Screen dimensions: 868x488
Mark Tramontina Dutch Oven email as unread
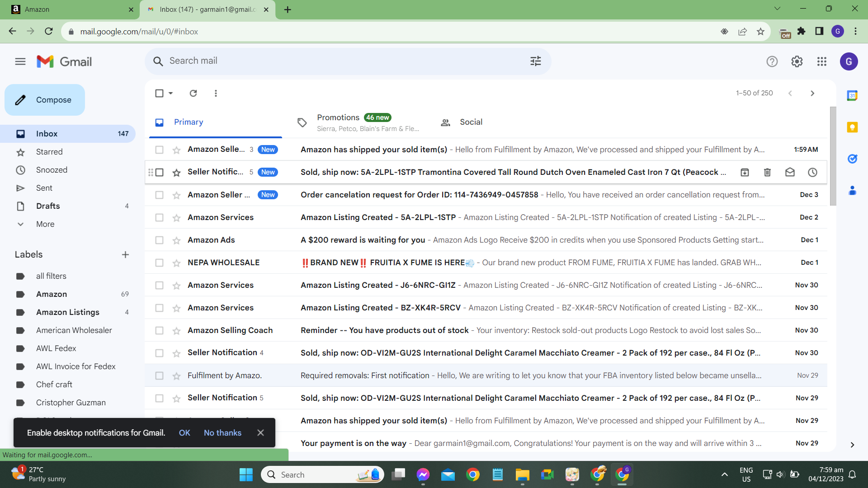point(790,172)
